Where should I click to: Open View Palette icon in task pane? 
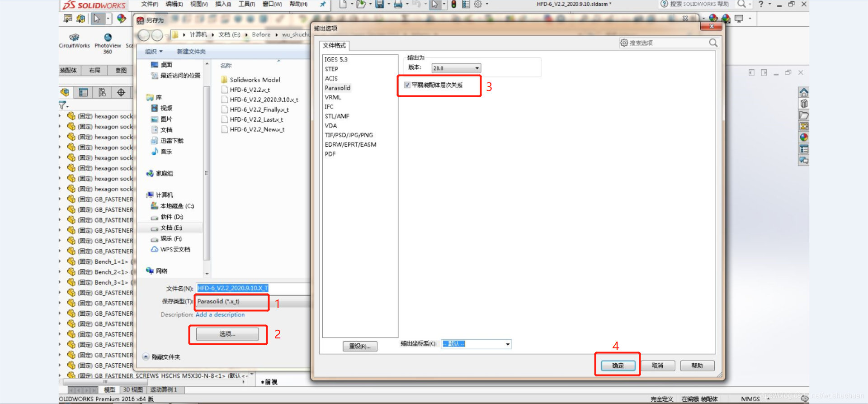click(x=804, y=126)
